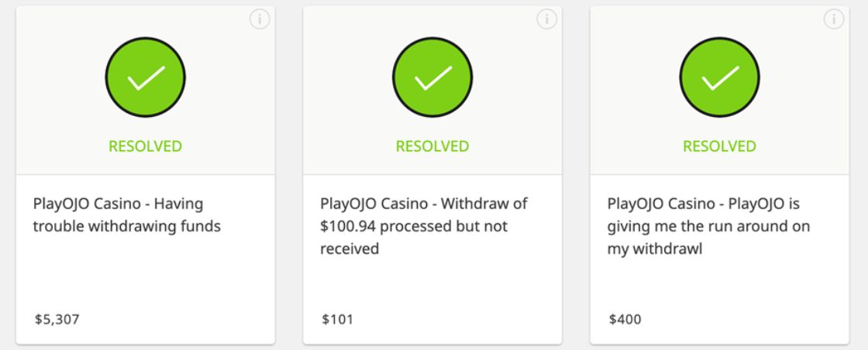Select the third complaint card header area
This screenshot has width=868, height=350.
pyautogui.click(x=720, y=91)
